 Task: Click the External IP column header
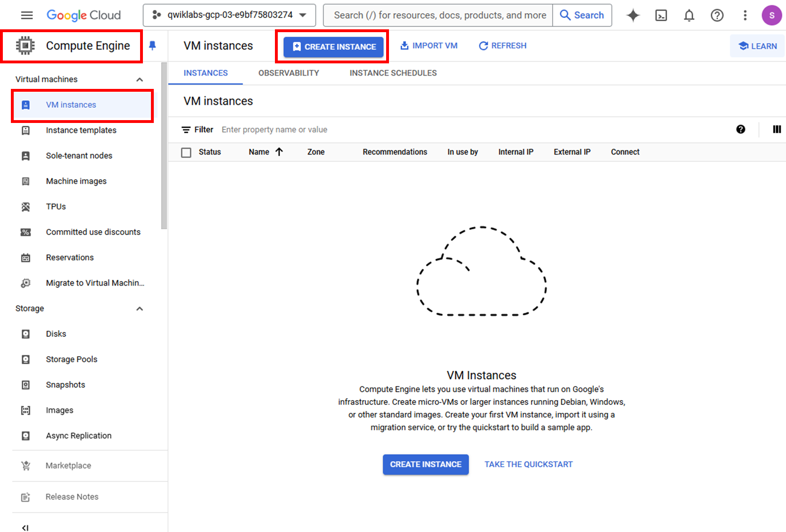pyautogui.click(x=572, y=152)
